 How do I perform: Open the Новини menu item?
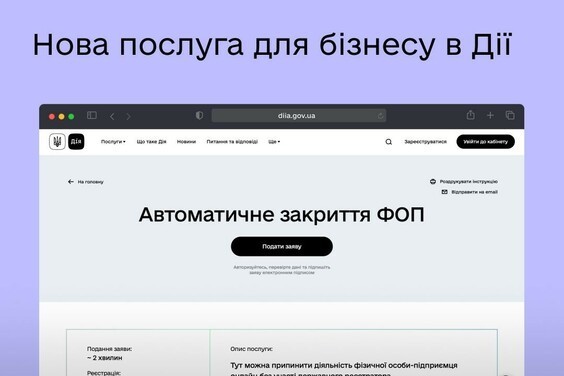[x=186, y=142]
